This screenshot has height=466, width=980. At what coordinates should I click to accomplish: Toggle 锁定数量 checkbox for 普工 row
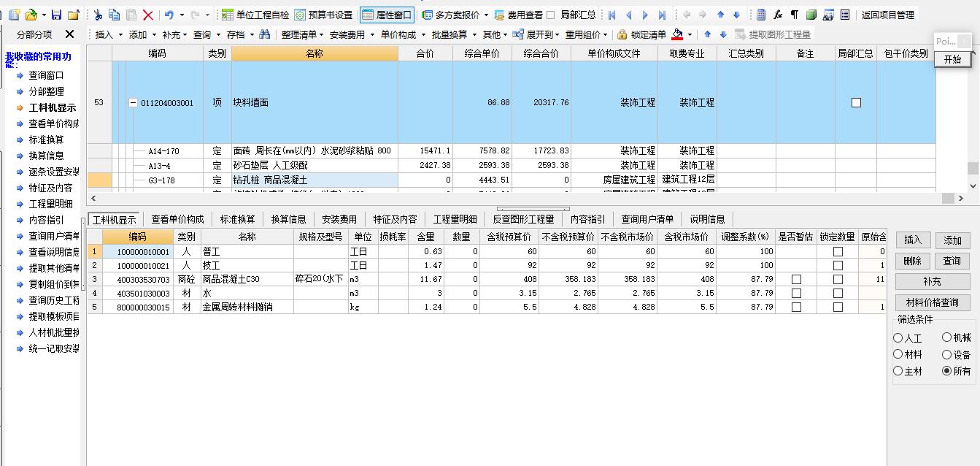click(x=838, y=251)
